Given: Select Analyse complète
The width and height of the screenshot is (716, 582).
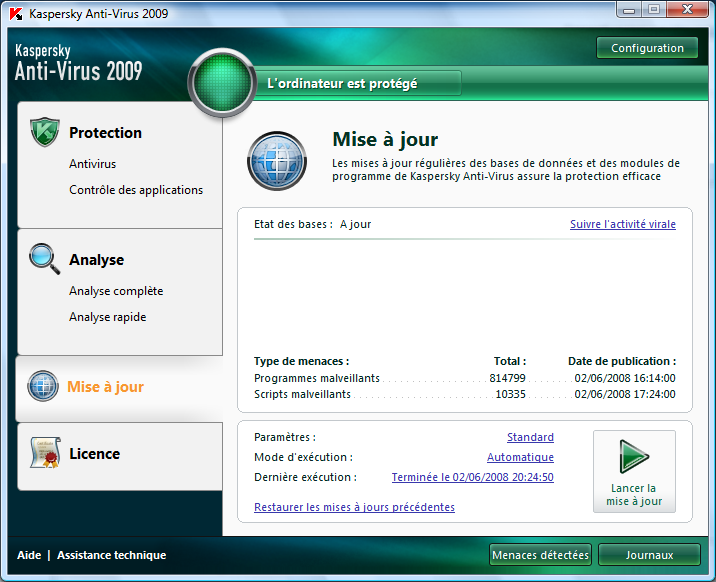Looking at the screenshot, I should 116,291.
